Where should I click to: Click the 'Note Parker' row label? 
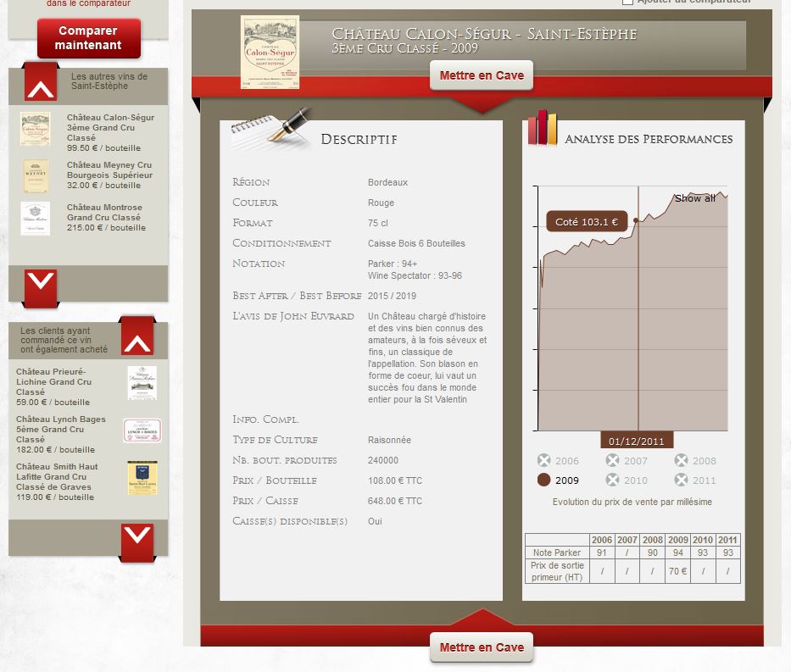point(557,553)
